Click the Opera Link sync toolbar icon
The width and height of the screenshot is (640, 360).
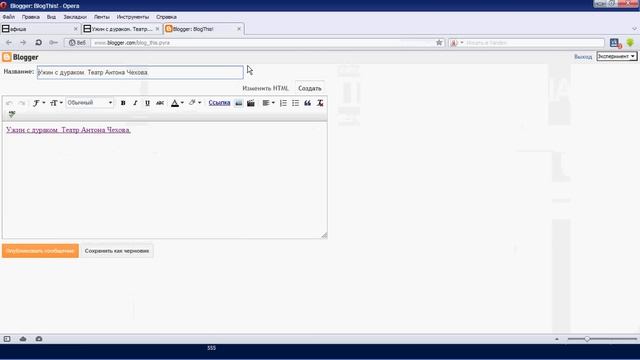coord(616,42)
